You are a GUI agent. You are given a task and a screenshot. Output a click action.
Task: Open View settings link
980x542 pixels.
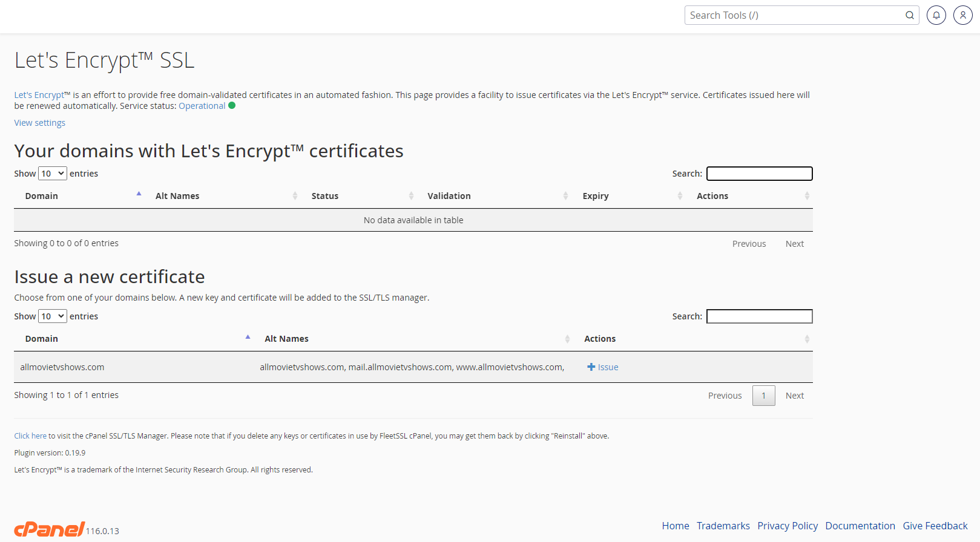pyautogui.click(x=40, y=123)
